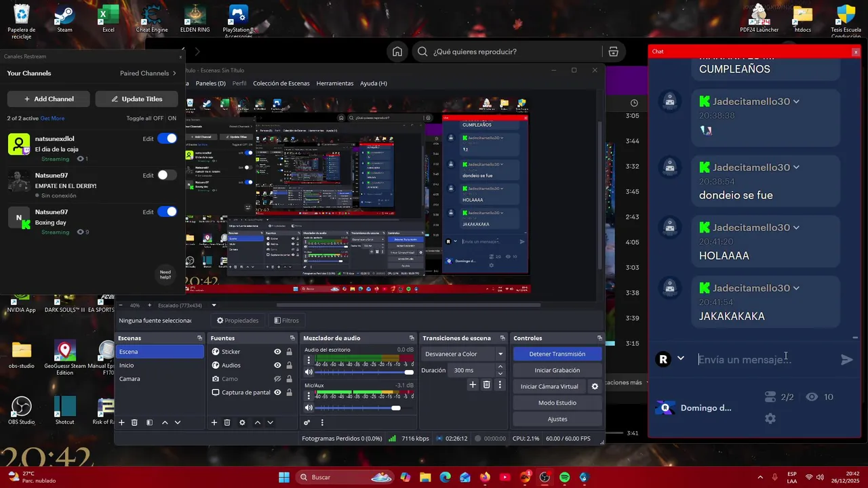This screenshot has height=488, width=868.
Task: Move scene up in Escenas panel
Action: [165, 422]
